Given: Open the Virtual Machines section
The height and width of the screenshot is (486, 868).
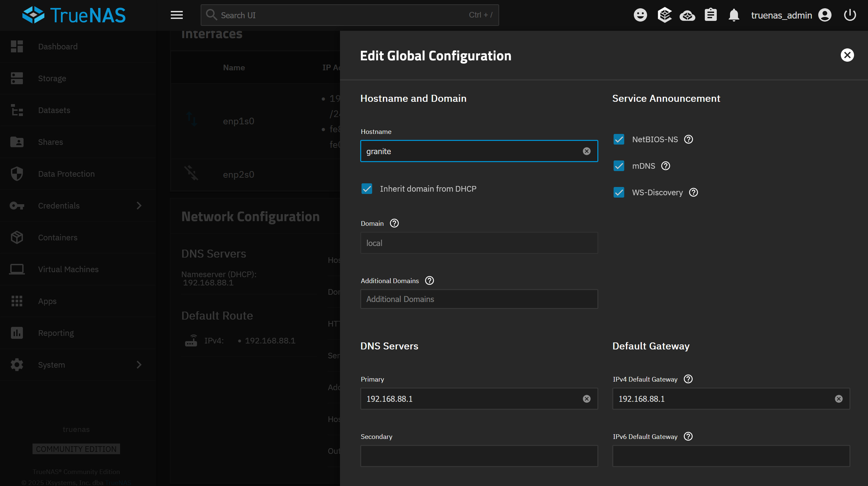Looking at the screenshot, I should coord(68,269).
